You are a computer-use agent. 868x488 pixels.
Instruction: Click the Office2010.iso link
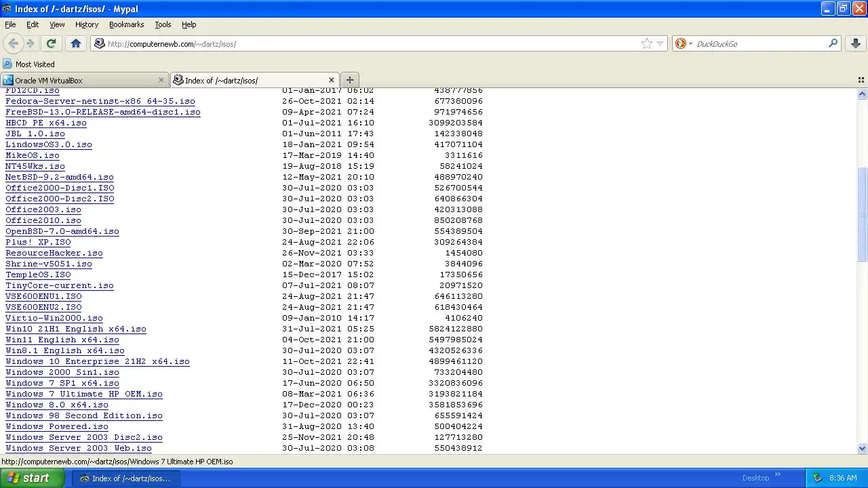coord(43,220)
